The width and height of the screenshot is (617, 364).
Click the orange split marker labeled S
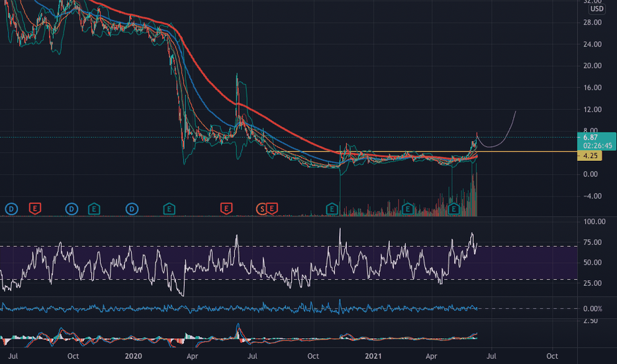pos(261,209)
